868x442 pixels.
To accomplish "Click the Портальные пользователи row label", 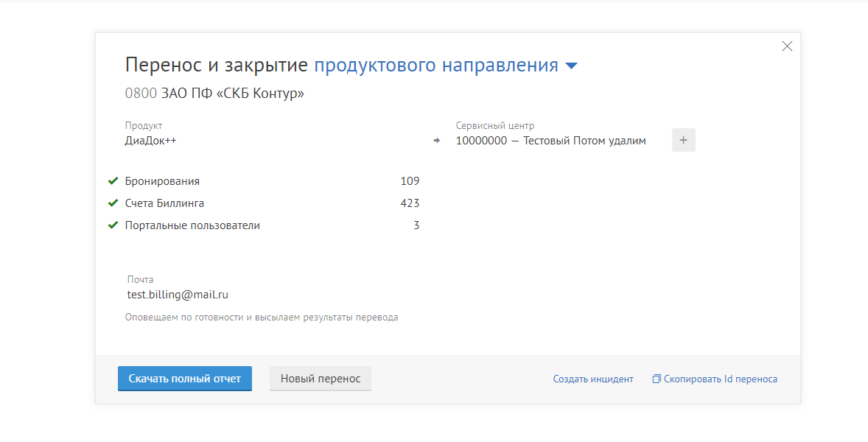I will pyautogui.click(x=192, y=225).
